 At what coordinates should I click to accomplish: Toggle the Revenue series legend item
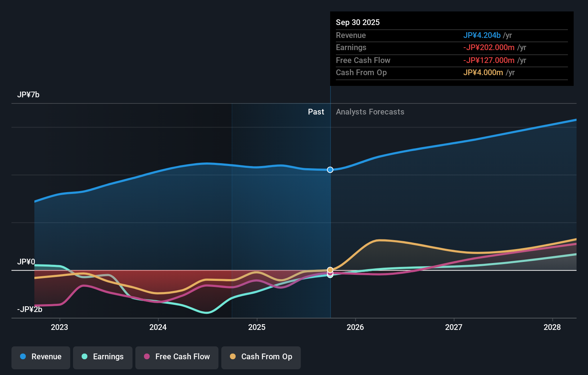[x=40, y=357]
